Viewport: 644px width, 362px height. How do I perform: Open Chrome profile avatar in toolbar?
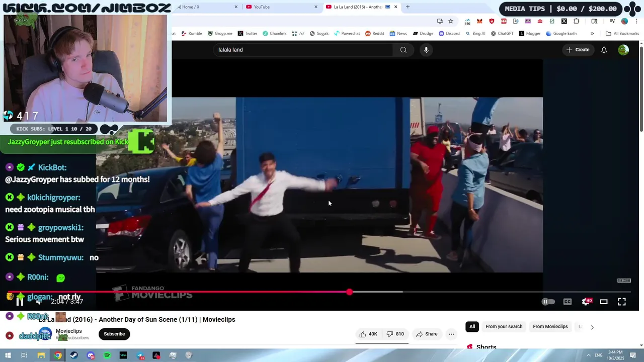tap(624, 21)
